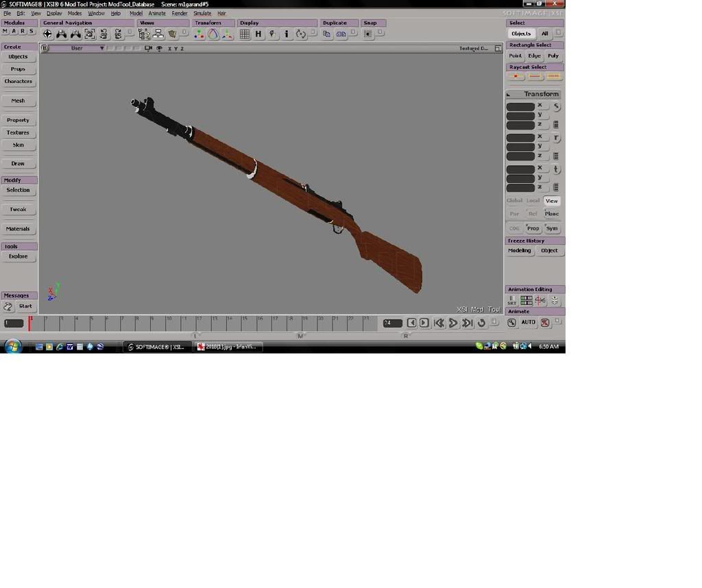Open the Sym symmetry menu
The height and width of the screenshot is (588, 702).
tap(552, 228)
